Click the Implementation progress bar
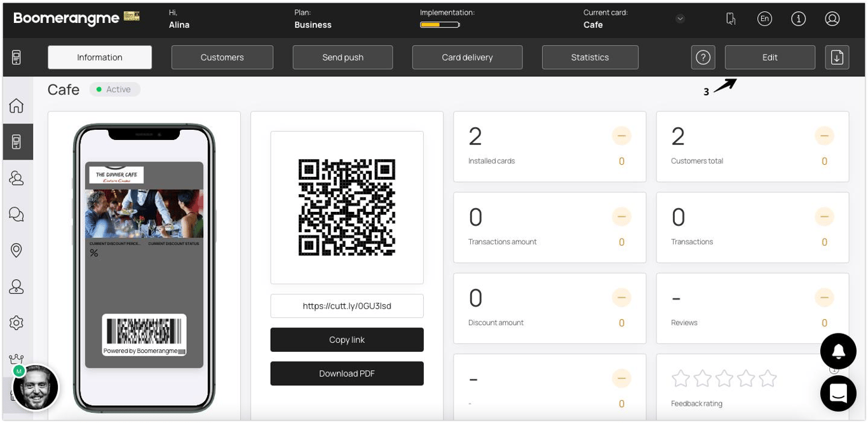 [x=440, y=25]
